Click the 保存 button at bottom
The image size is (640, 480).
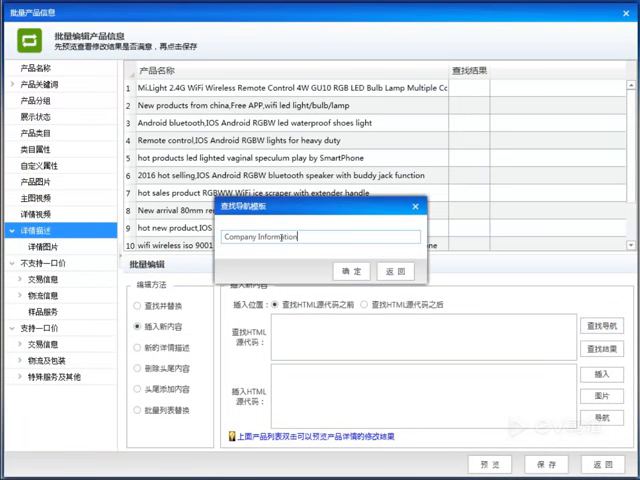[546, 464]
